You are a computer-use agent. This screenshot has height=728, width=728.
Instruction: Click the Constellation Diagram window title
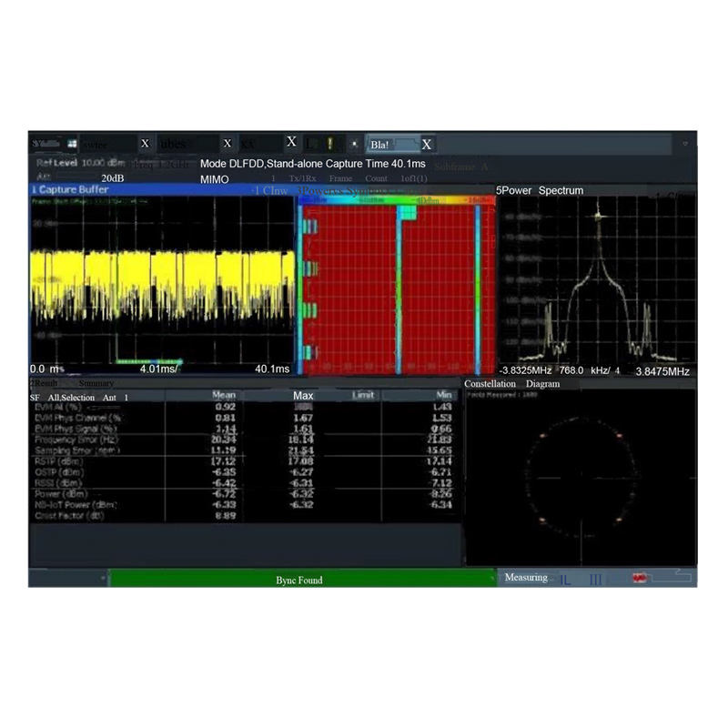(x=511, y=384)
